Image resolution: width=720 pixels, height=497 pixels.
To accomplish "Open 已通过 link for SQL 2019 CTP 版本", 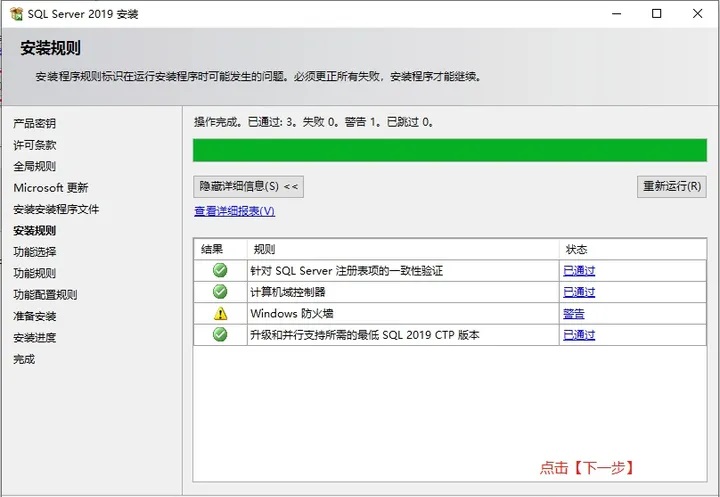I will pos(579,335).
